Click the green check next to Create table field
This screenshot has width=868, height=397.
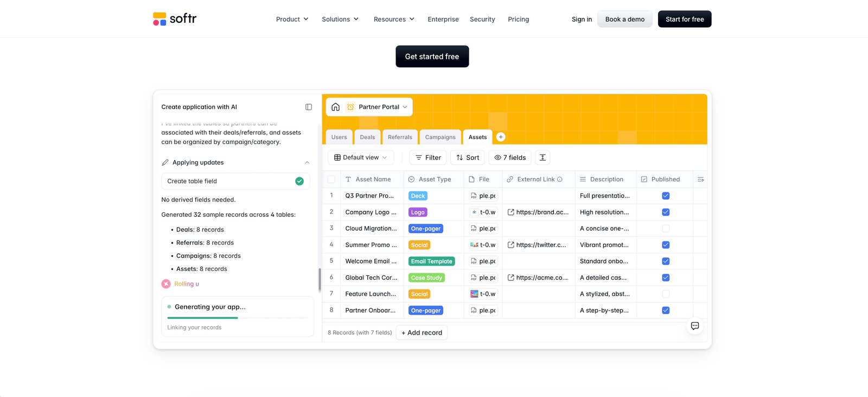click(299, 181)
